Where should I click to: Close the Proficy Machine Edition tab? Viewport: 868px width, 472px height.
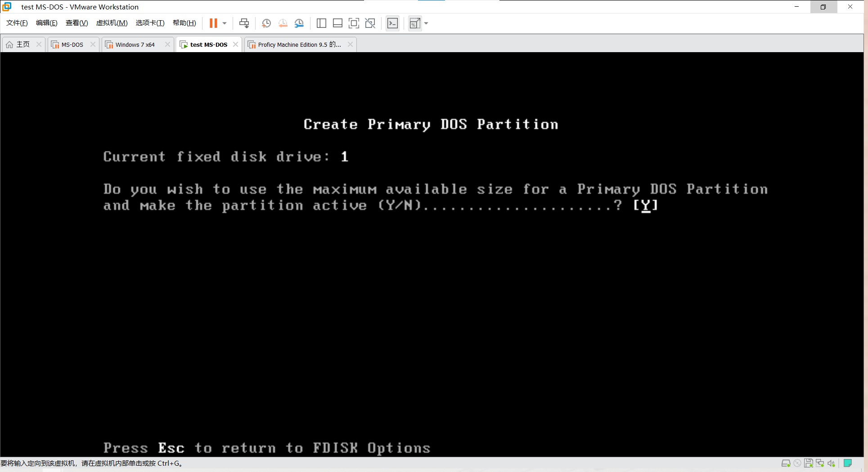350,44
